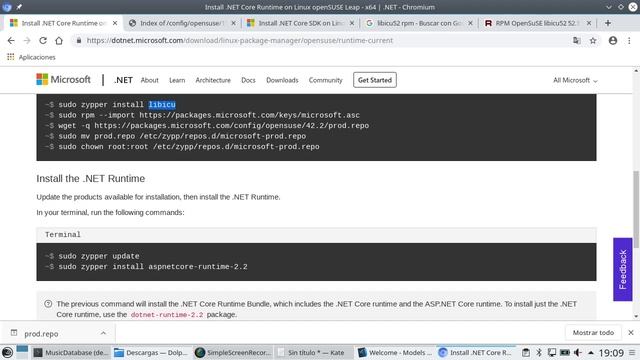Open the Chromium profile account icon
This screenshot has height=360, width=640.
pyautogui.click(x=613, y=40)
